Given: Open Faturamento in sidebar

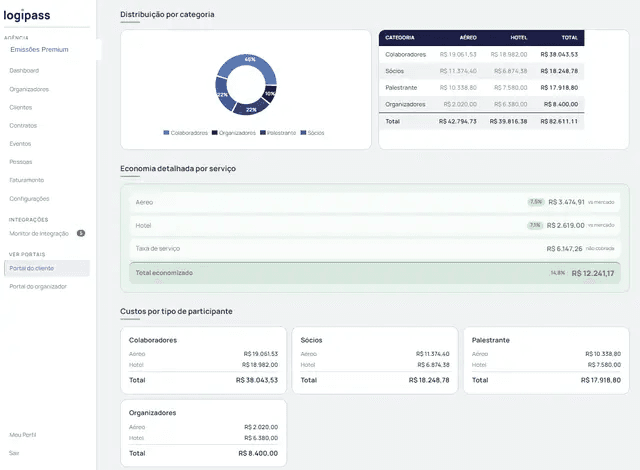Looking at the screenshot, I should pyautogui.click(x=27, y=180).
